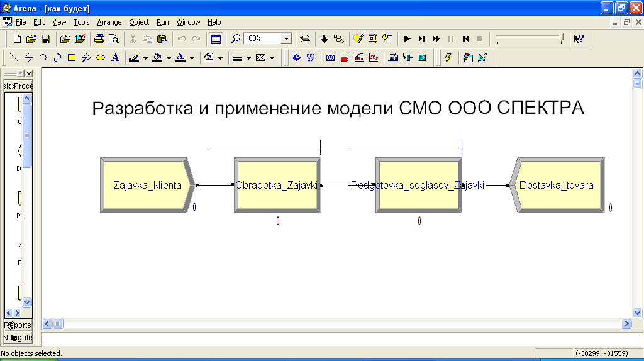This screenshot has height=361, width=644.
Task: Toggle design mode ruler icon
Action: (x=483, y=58)
